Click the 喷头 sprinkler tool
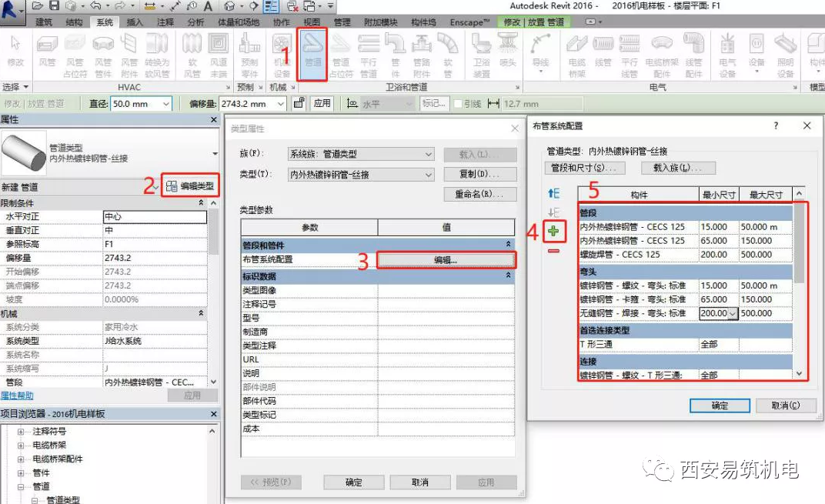The width and height of the screenshot is (825, 504). coord(508,51)
